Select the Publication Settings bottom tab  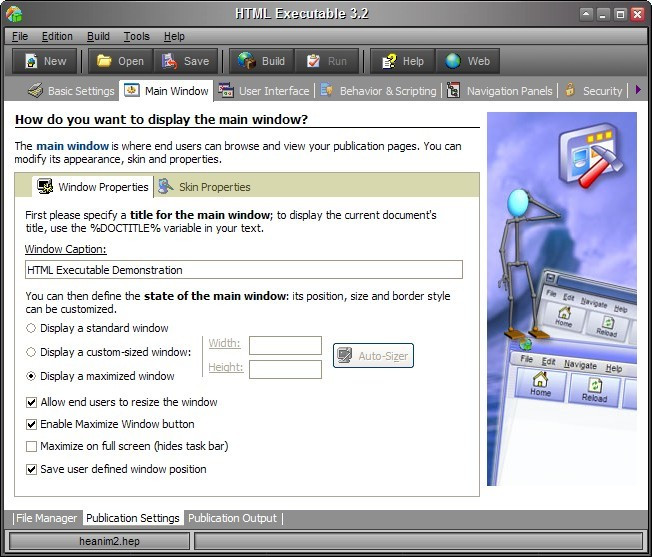click(x=133, y=518)
